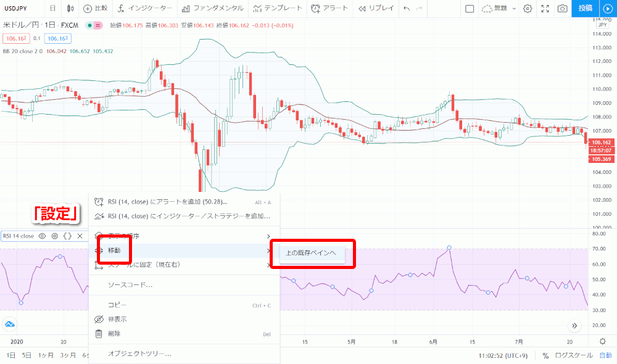Open the 日 interval dropdown
The height and width of the screenshot is (364, 617).
[x=52, y=8]
